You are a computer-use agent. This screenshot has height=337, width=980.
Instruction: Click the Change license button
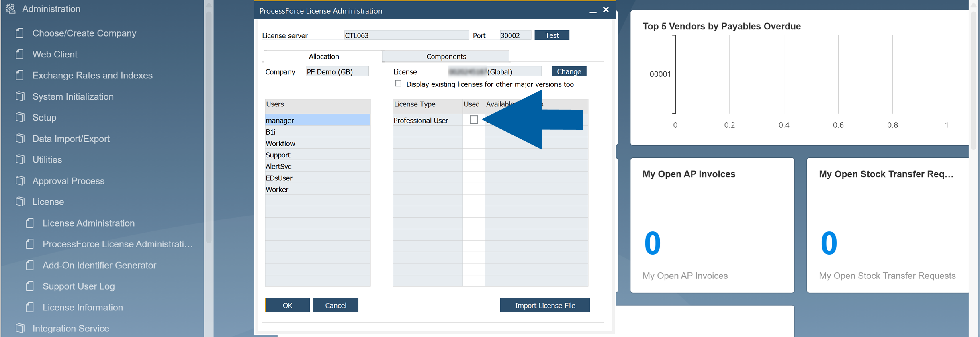[x=569, y=71]
